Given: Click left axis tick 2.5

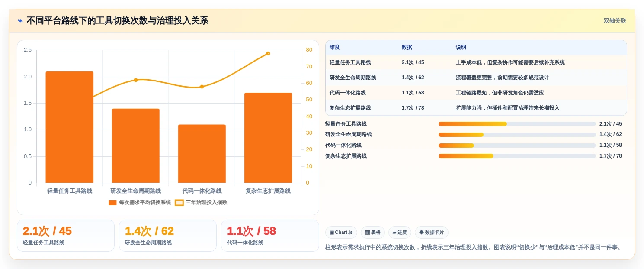Looking at the screenshot, I should (28, 50).
